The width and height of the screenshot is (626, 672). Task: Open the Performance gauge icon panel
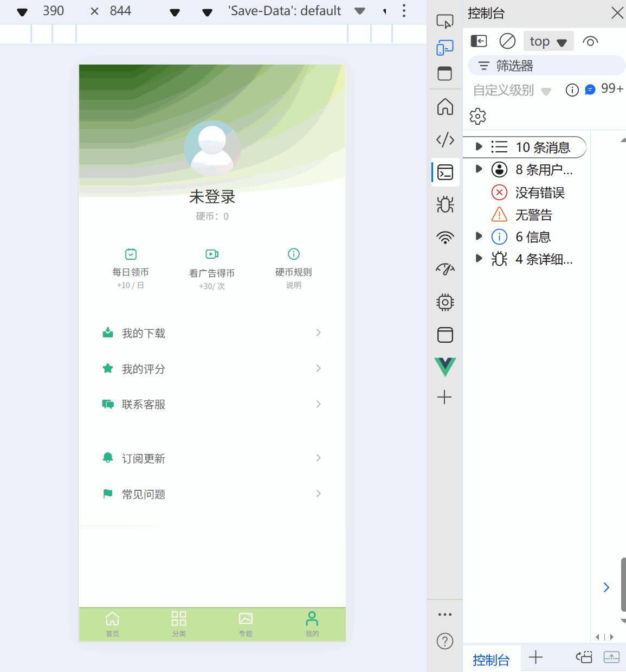[445, 269]
